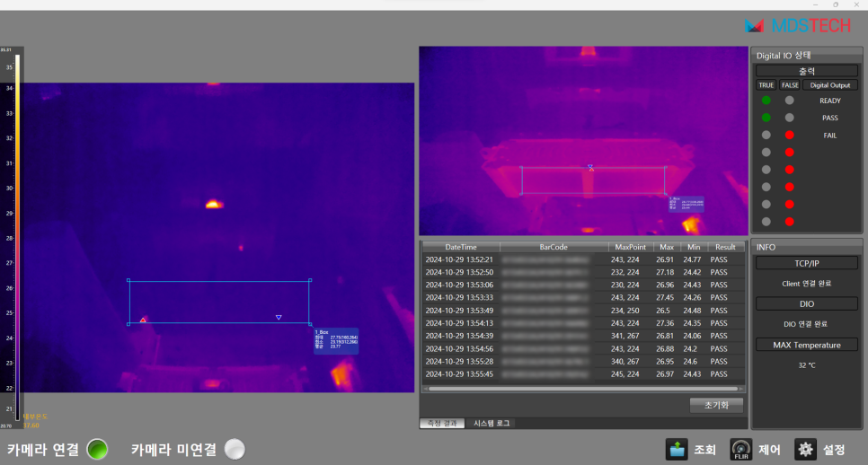Screen dimensions: 868x465
Task: Select the row dated 2024-10-29 13:54:56
Action: pos(583,349)
